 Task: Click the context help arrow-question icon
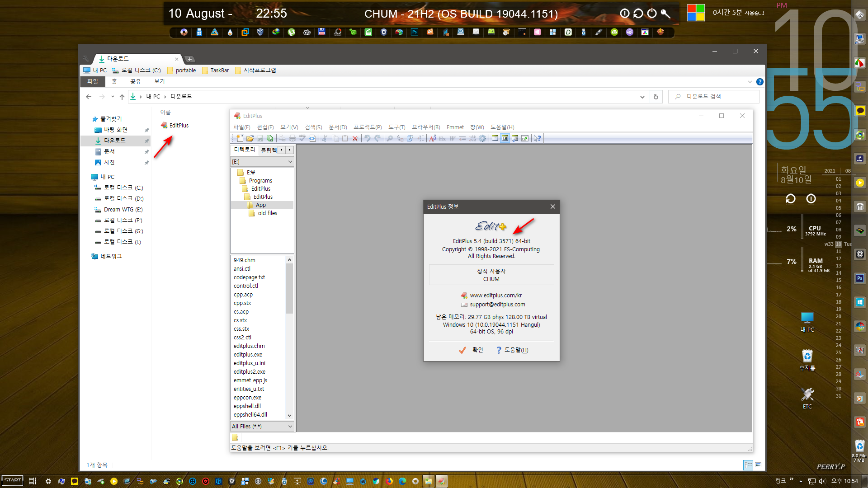(537, 138)
